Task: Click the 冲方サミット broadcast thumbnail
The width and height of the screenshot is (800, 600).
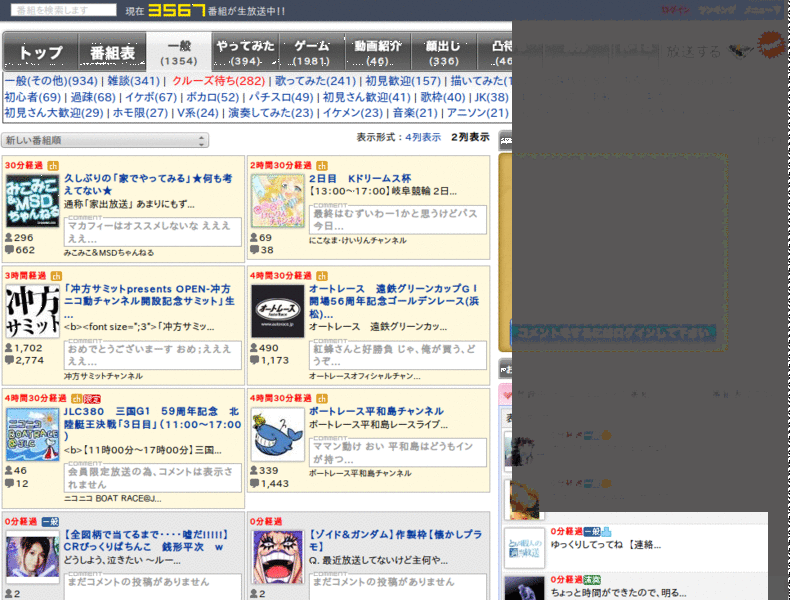Action: tap(31, 310)
